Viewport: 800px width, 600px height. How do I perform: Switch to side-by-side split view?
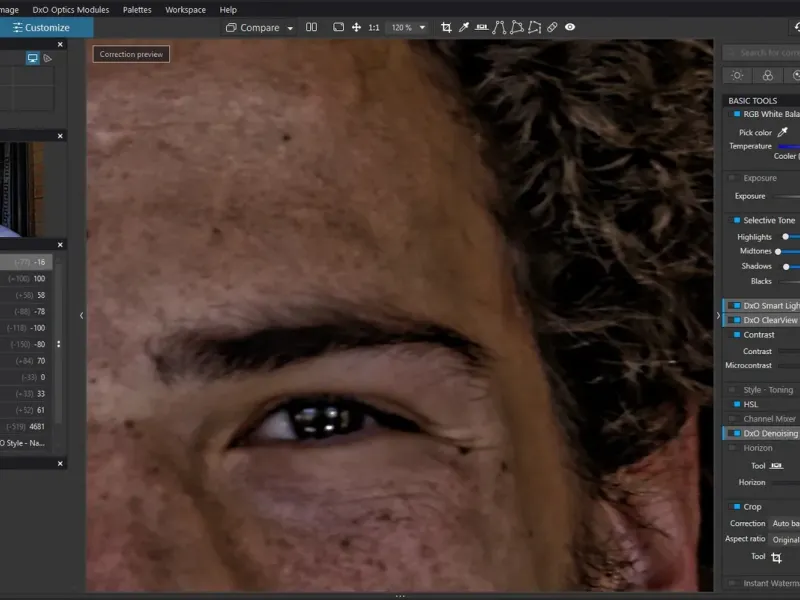311,28
